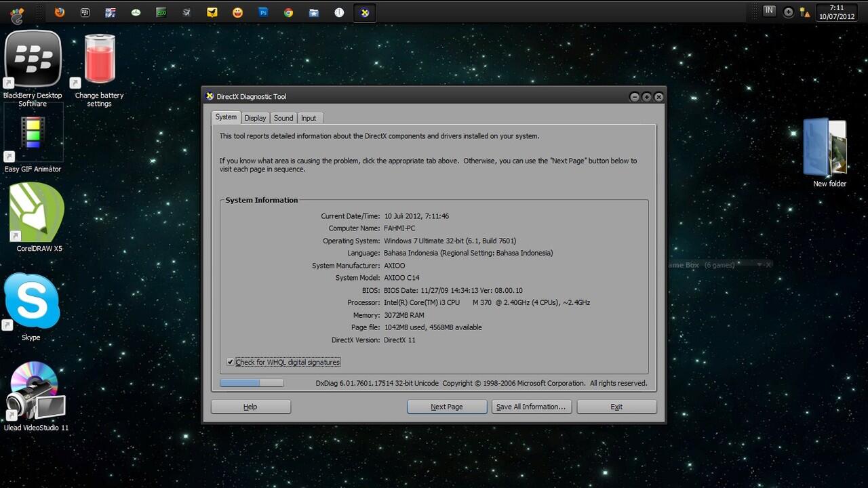This screenshot has width=868, height=488.
Task: Click the Intel Core i3 processor text
Action: tap(487, 302)
